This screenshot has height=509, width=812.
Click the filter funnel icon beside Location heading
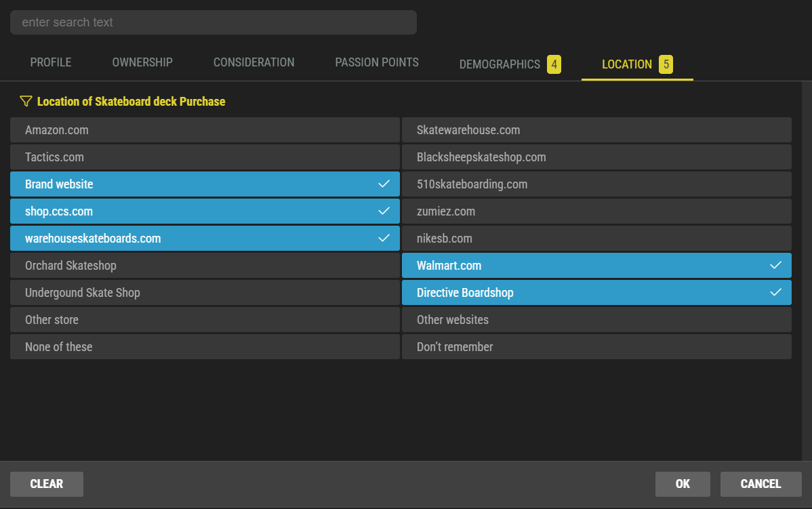(26, 101)
